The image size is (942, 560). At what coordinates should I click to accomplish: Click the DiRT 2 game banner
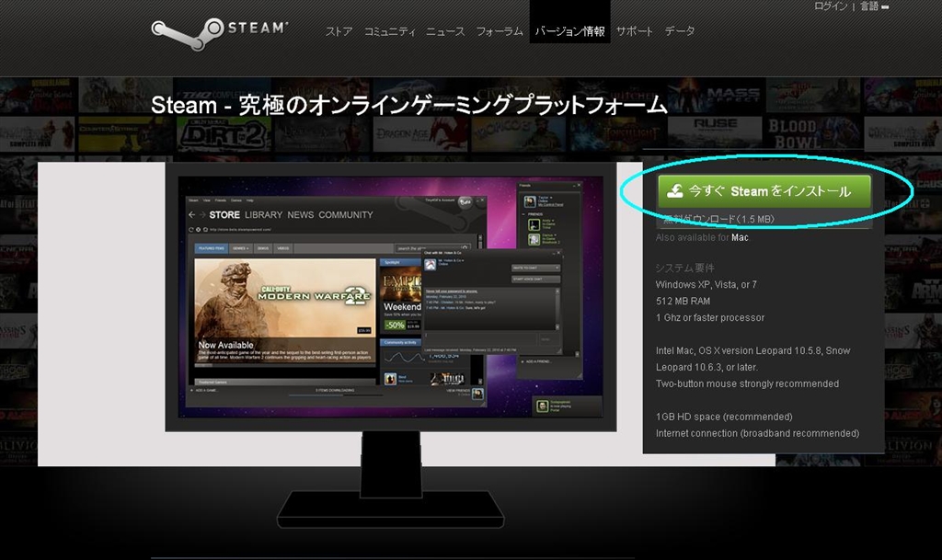pos(223,133)
